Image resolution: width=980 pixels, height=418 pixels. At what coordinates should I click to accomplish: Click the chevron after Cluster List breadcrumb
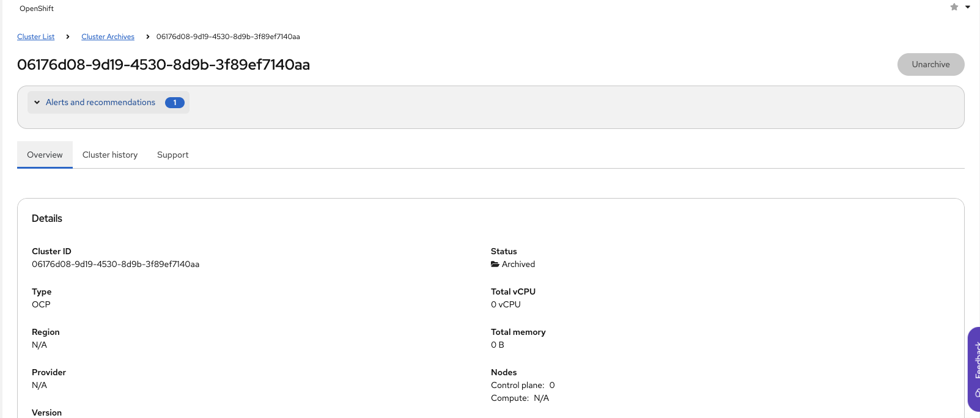tap(68, 37)
